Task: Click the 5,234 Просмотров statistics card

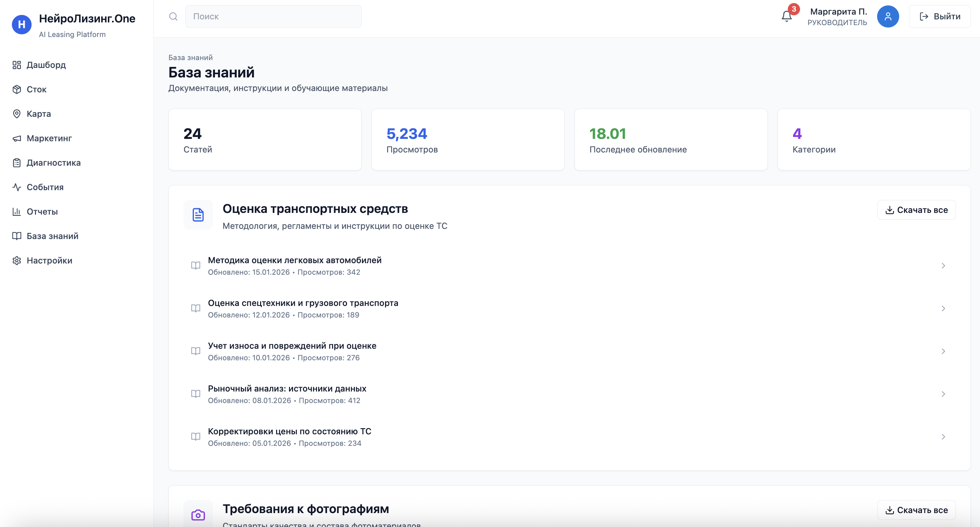Action: tap(468, 139)
